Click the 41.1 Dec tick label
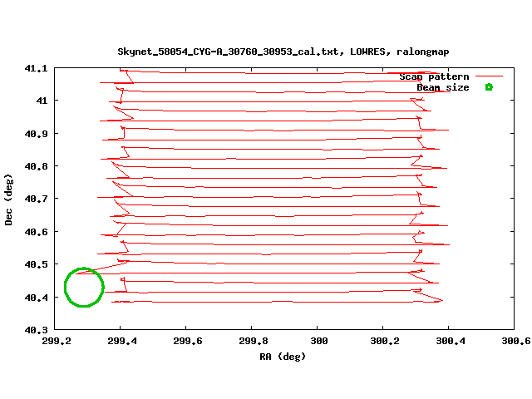 point(36,68)
